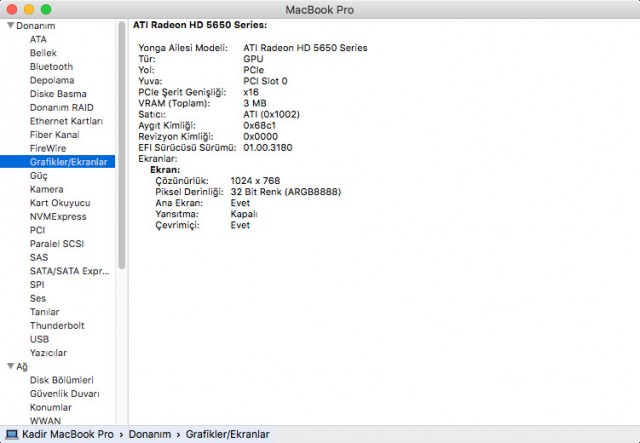The width and height of the screenshot is (640, 443).
Task: Collapse the Ağ section triangle
Action: tap(10, 367)
